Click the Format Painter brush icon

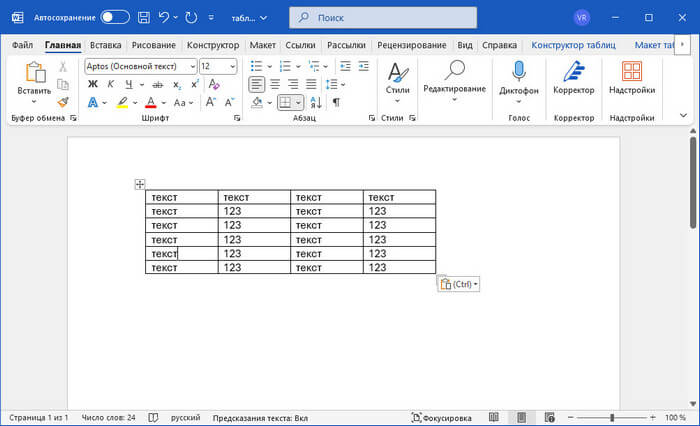(x=63, y=102)
